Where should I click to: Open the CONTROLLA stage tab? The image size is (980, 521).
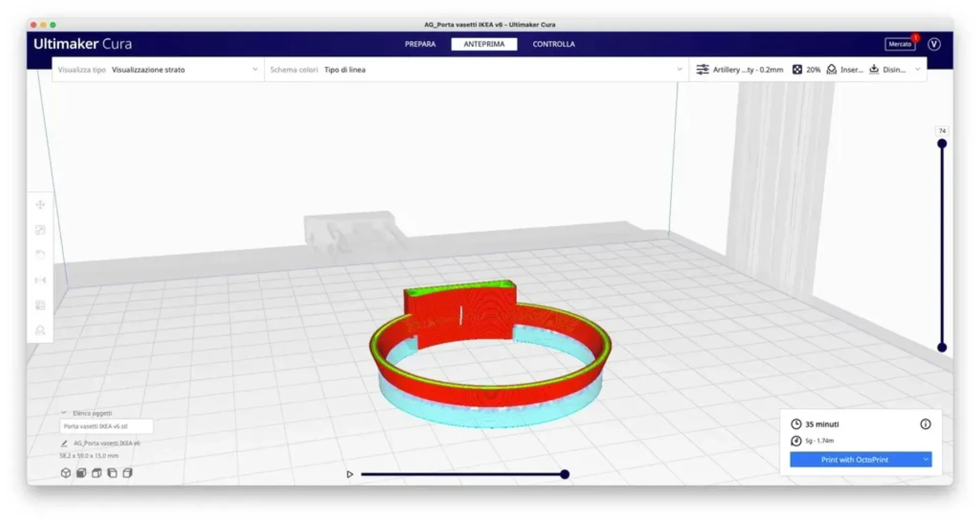click(554, 44)
